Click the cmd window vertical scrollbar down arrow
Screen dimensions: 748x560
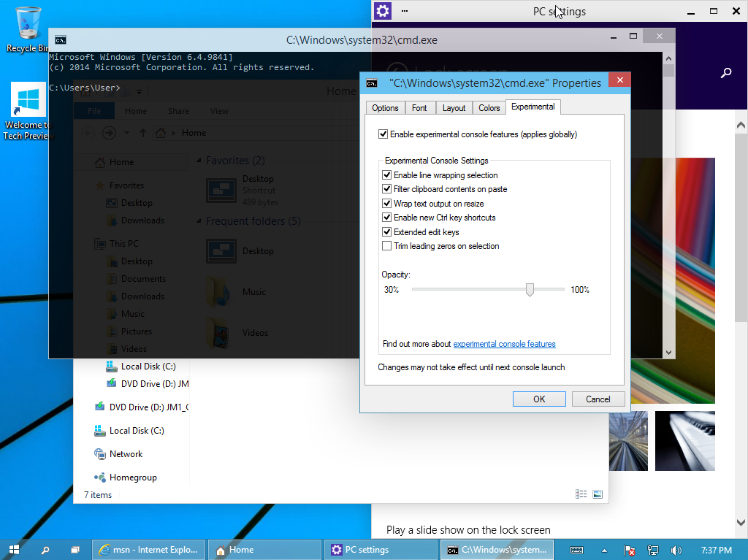click(x=669, y=353)
